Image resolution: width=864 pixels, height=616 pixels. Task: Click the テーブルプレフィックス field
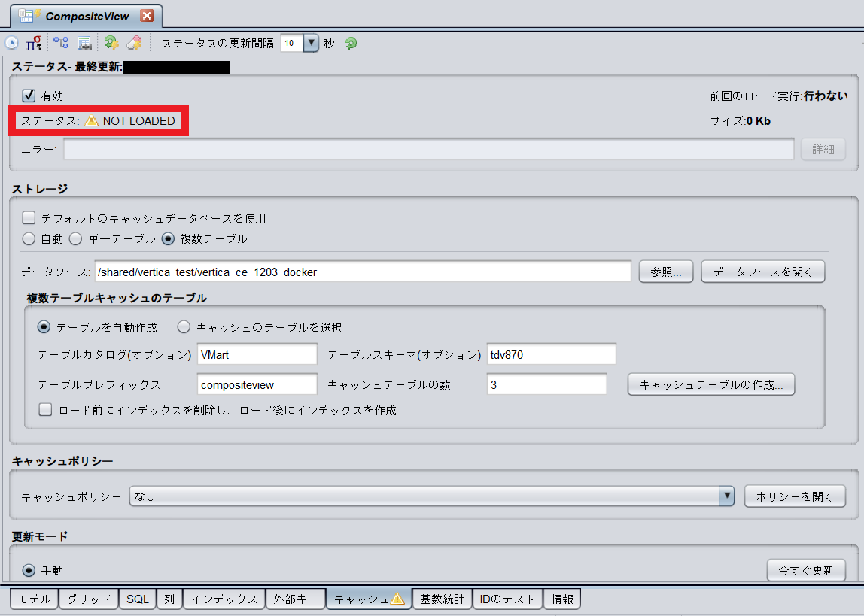click(257, 385)
